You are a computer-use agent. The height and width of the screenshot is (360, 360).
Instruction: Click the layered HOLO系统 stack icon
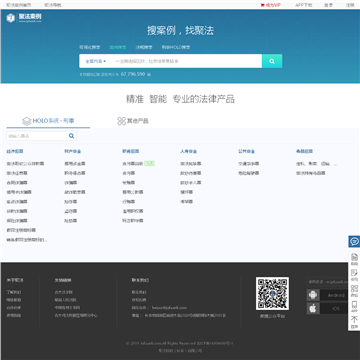27,121
